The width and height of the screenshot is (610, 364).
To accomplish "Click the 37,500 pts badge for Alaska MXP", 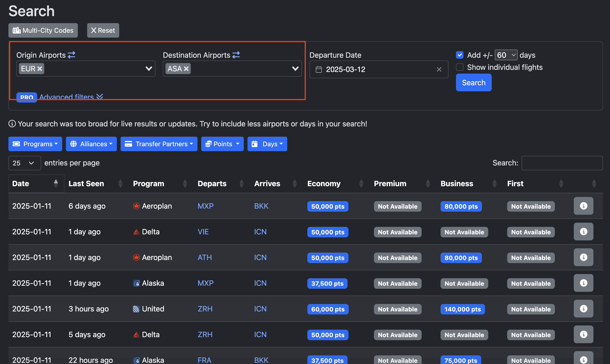I will point(327,284).
